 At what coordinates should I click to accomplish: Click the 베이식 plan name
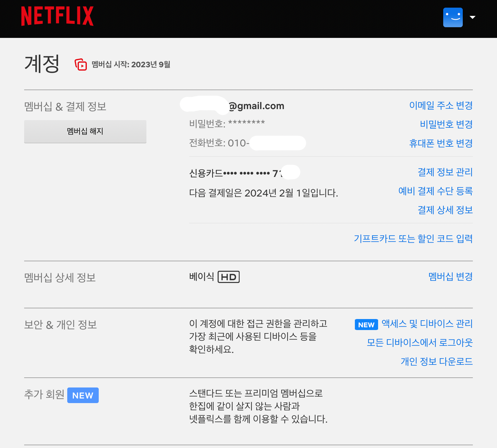[201, 277]
